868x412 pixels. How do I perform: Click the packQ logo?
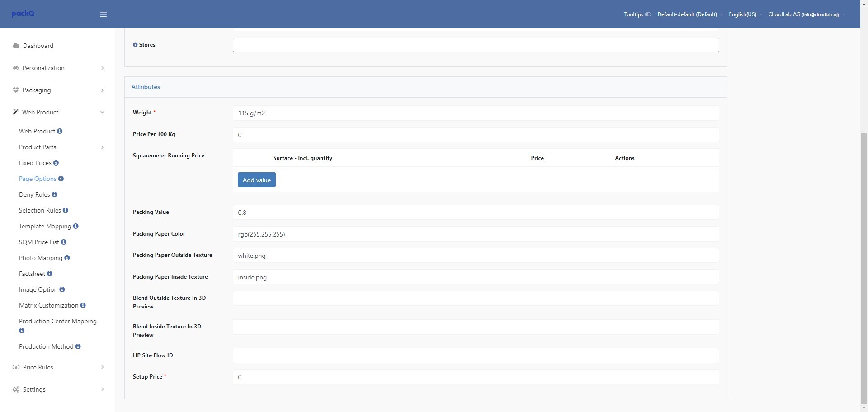23,14
